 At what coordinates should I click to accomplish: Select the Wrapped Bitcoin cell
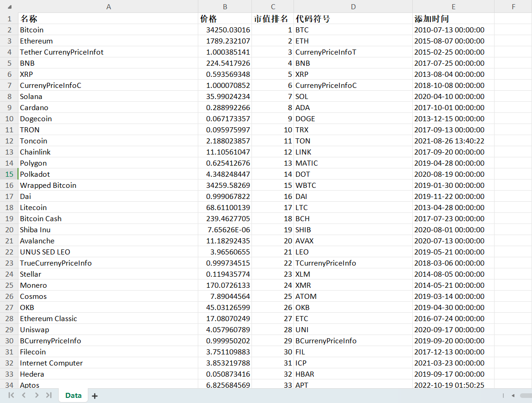[x=108, y=186]
